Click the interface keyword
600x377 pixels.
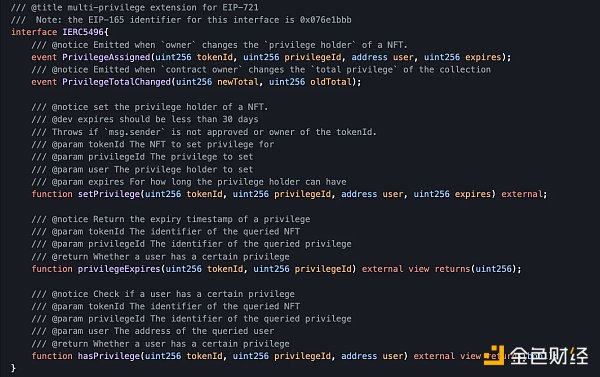coord(34,32)
